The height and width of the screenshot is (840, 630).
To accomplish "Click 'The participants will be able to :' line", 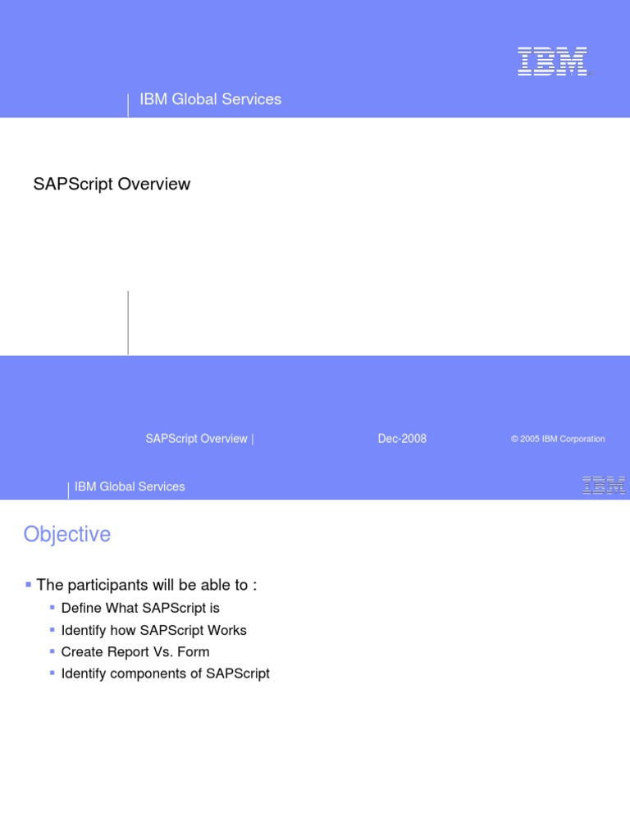I will click(x=147, y=585).
